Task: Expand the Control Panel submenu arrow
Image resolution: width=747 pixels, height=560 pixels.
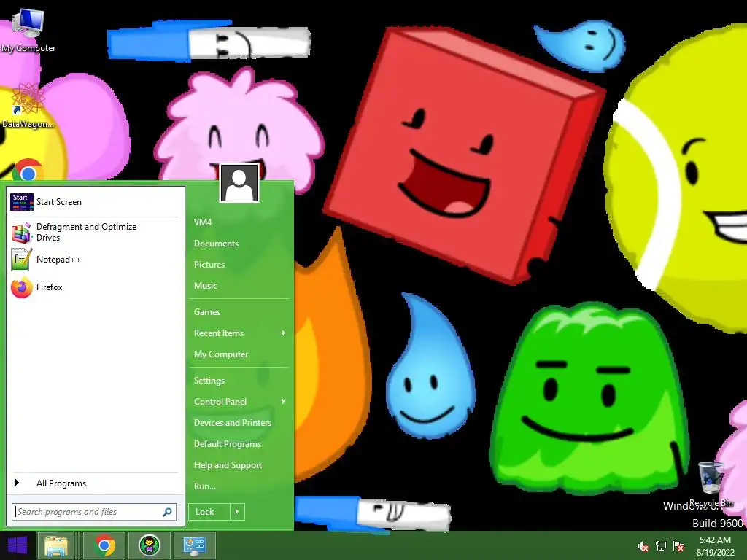Action: 284,402
